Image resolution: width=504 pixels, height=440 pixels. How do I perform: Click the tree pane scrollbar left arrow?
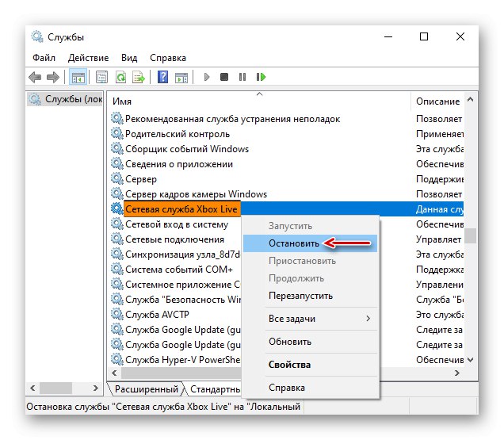coord(32,388)
